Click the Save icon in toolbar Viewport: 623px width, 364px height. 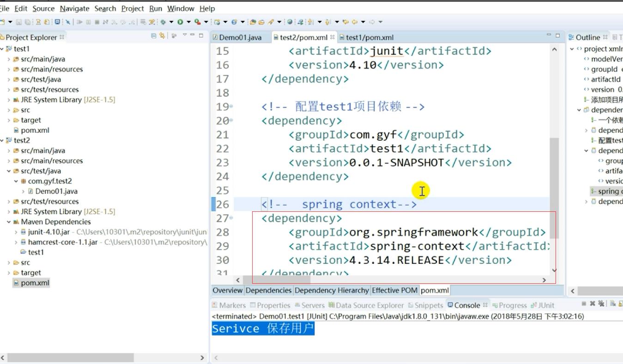pos(18,22)
